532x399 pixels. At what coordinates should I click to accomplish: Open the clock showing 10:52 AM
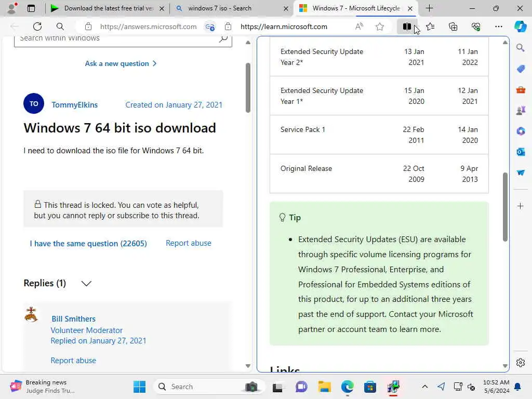(496, 387)
